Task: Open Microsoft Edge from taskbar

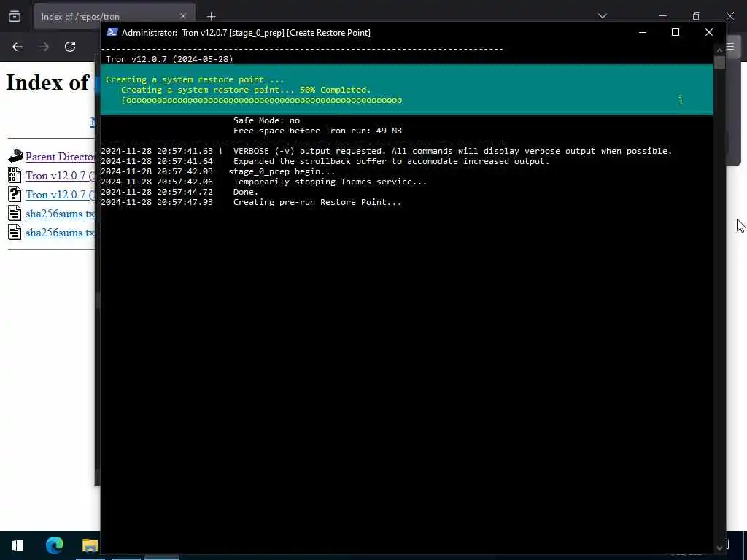Action: pos(54,545)
